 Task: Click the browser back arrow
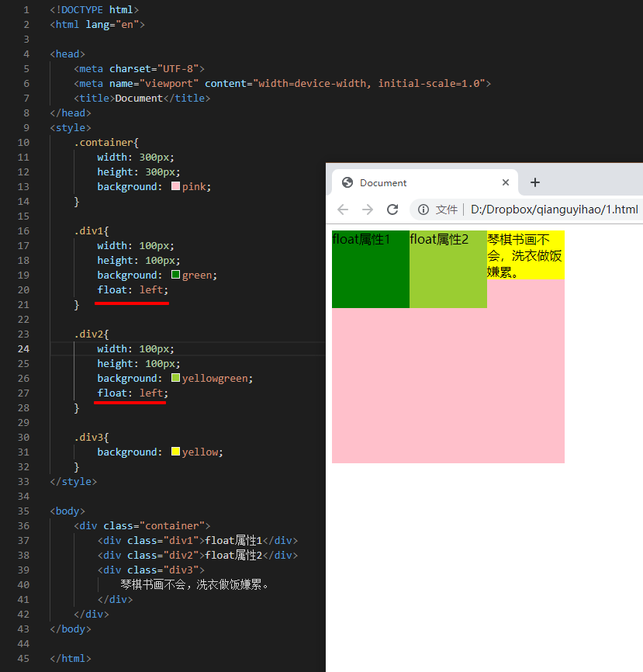point(343,210)
